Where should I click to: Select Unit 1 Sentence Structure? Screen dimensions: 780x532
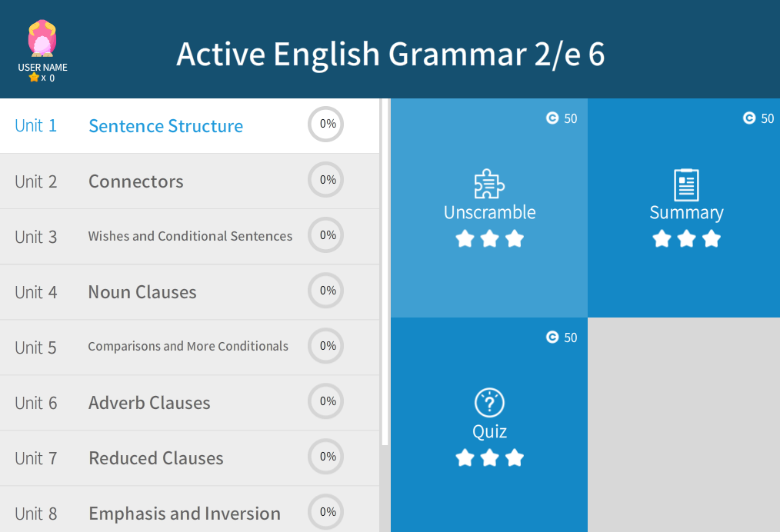165,126
